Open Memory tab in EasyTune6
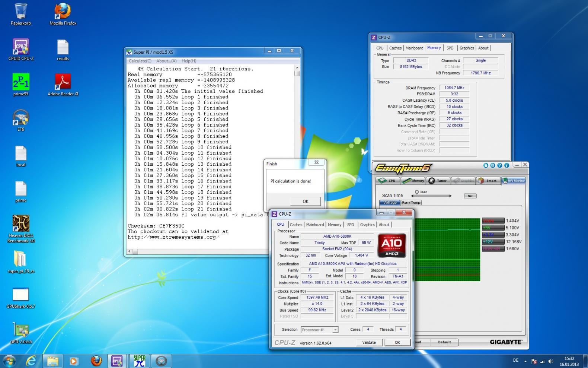The image size is (588, 368). click(x=413, y=181)
